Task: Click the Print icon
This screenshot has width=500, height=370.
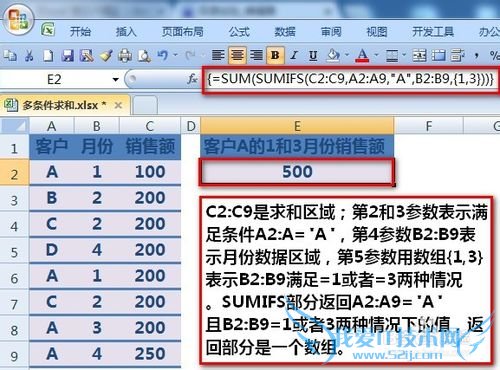Action: point(125,56)
